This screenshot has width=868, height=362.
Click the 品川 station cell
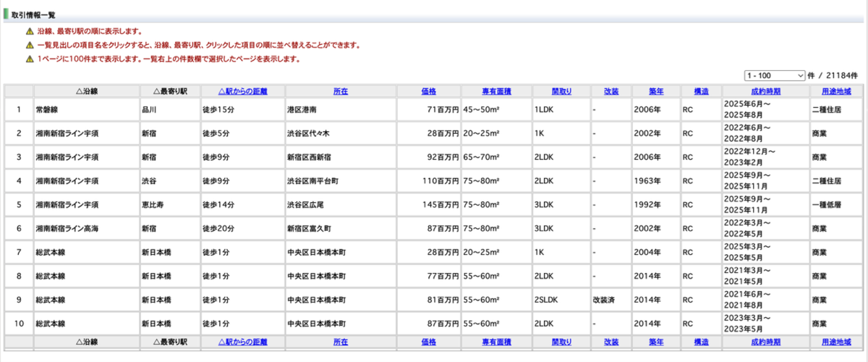coord(170,110)
